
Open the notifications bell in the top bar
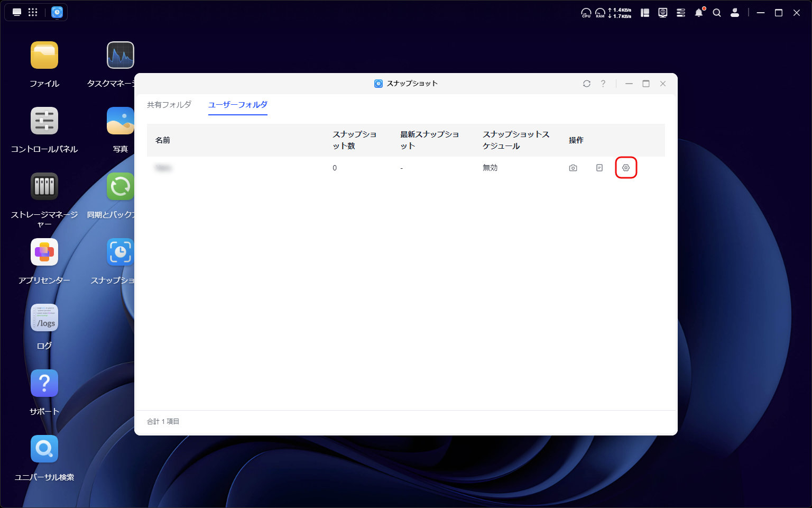(699, 13)
